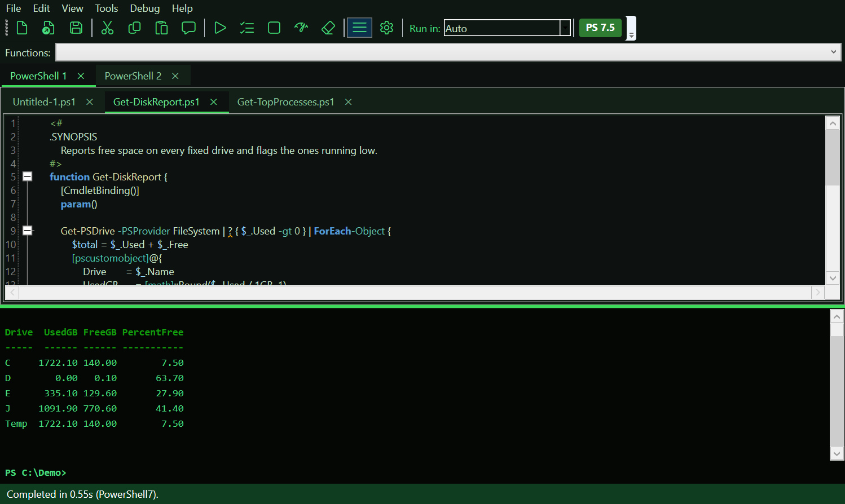Open the Run in dropdown
The image size is (845, 504).
click(565, 28)
